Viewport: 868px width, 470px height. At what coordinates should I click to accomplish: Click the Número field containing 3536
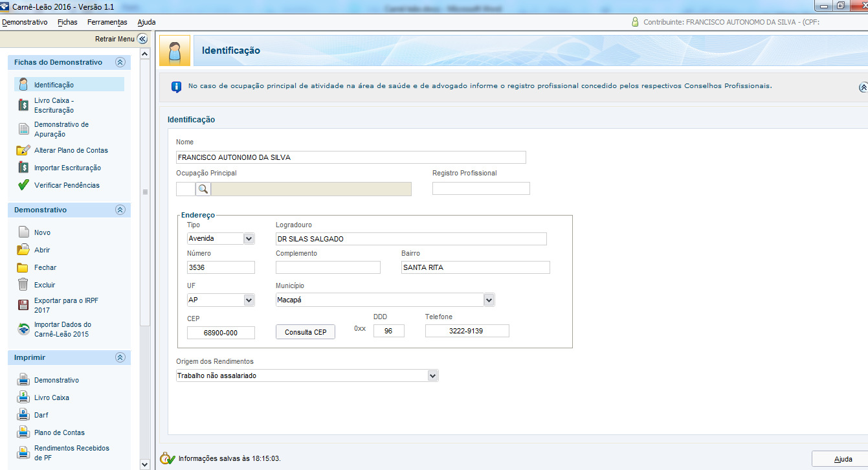point(221,267)
